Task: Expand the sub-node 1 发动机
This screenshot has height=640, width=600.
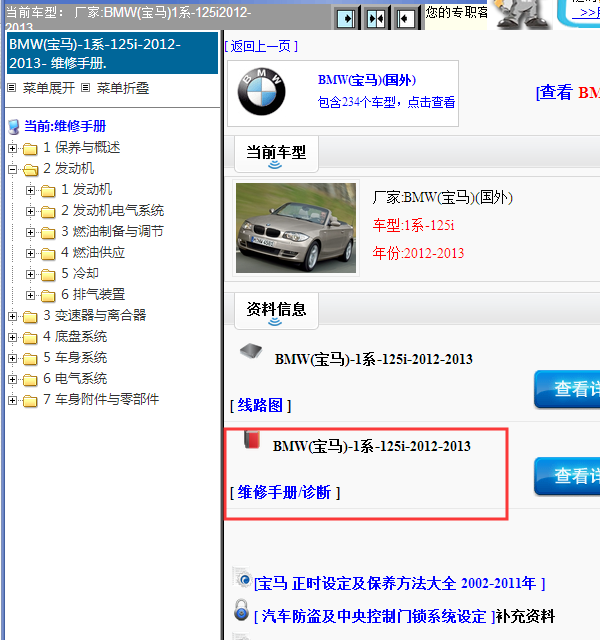Action: pyautogui.click(x=30, y=190)
